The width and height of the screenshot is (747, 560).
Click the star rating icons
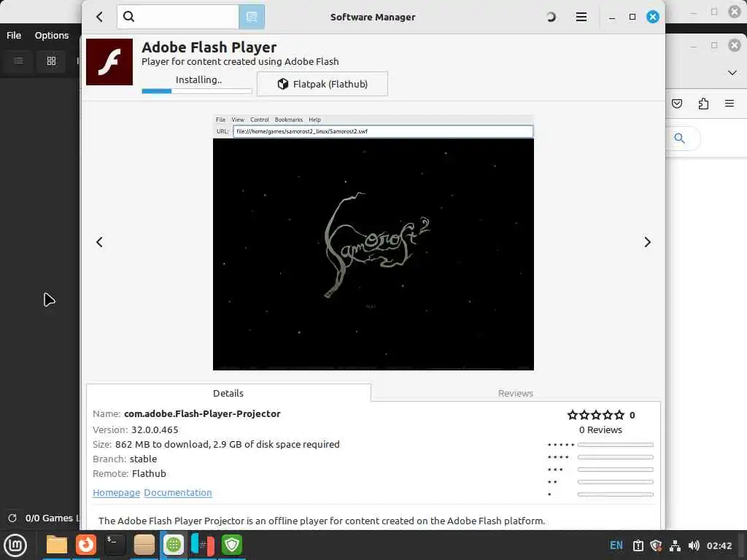click(595, 415)
